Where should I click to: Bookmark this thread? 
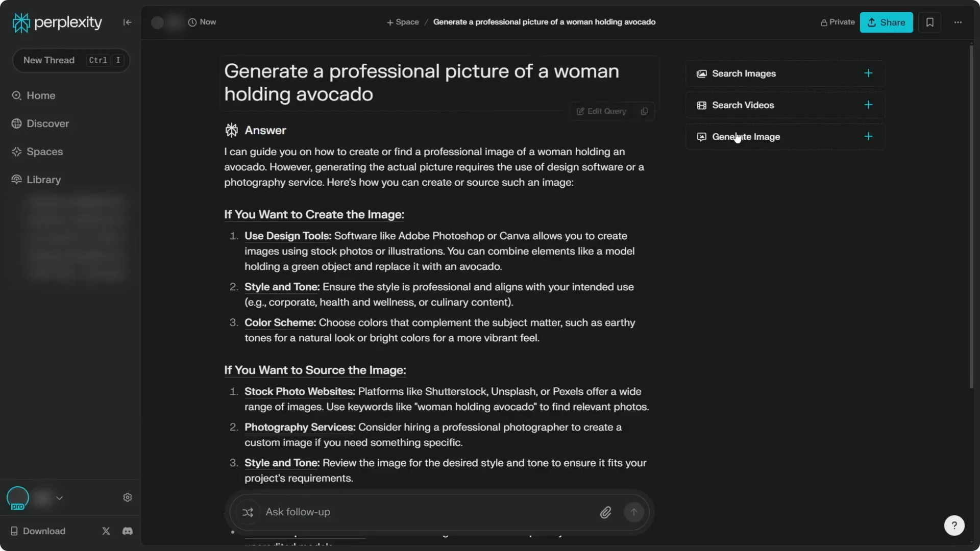click(x=929, y=22)
